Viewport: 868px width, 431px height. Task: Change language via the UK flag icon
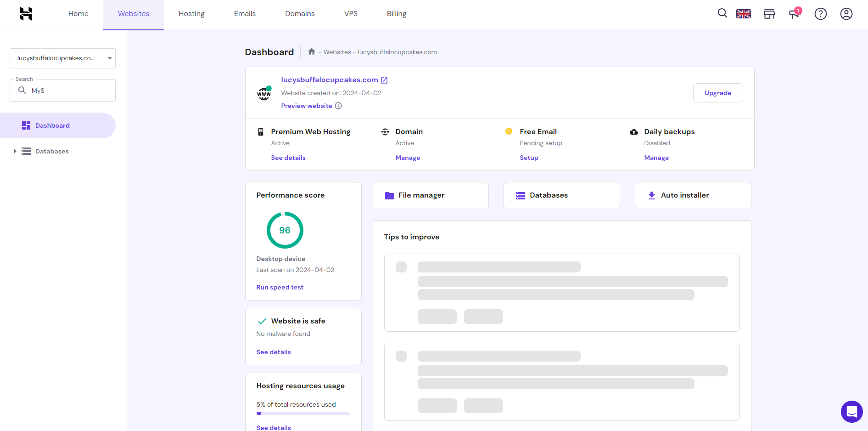(x=744, y=14)
